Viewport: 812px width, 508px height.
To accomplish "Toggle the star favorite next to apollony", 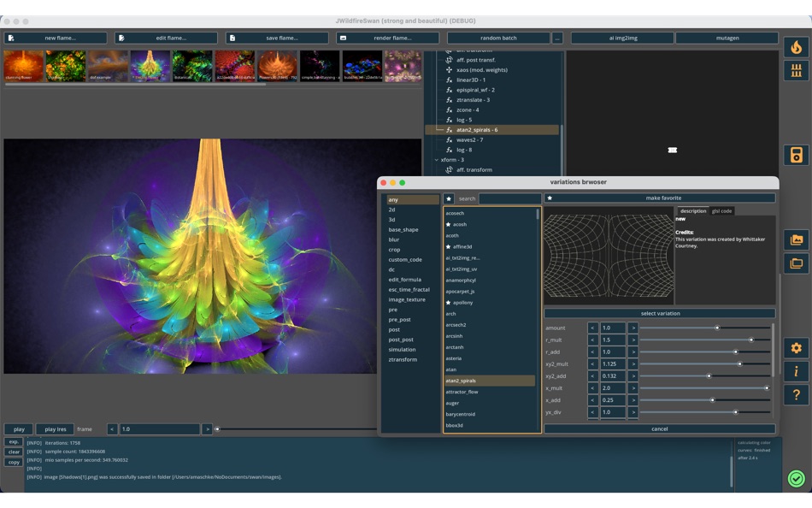I will [x=449, y=303].
